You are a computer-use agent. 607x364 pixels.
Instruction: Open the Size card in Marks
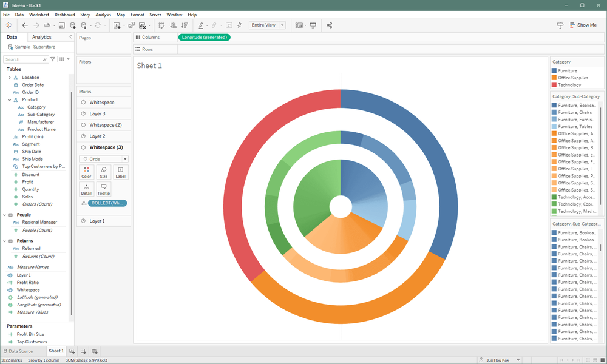pyautogui.click(x=104, y=172)
